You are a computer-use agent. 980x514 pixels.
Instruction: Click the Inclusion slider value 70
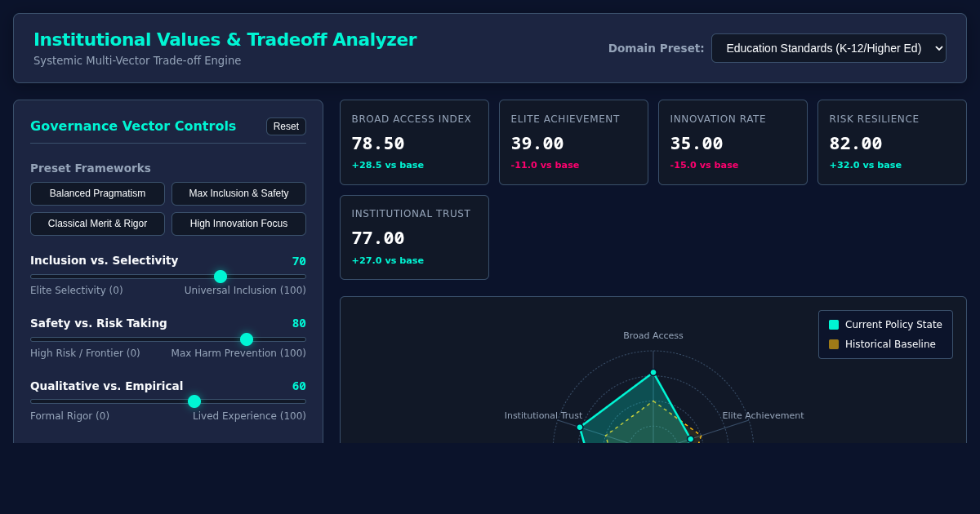pyautogui.click(x=299, y=261)
